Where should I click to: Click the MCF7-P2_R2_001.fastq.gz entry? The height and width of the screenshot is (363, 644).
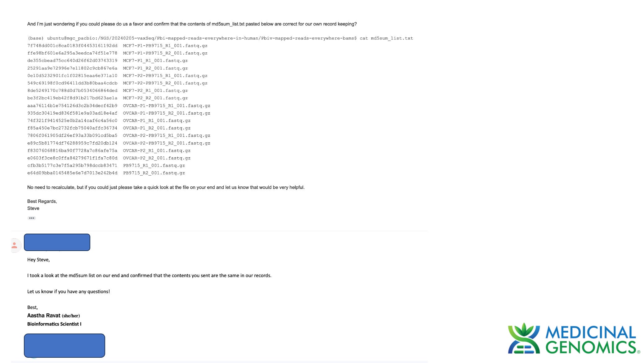click(155, 98)
